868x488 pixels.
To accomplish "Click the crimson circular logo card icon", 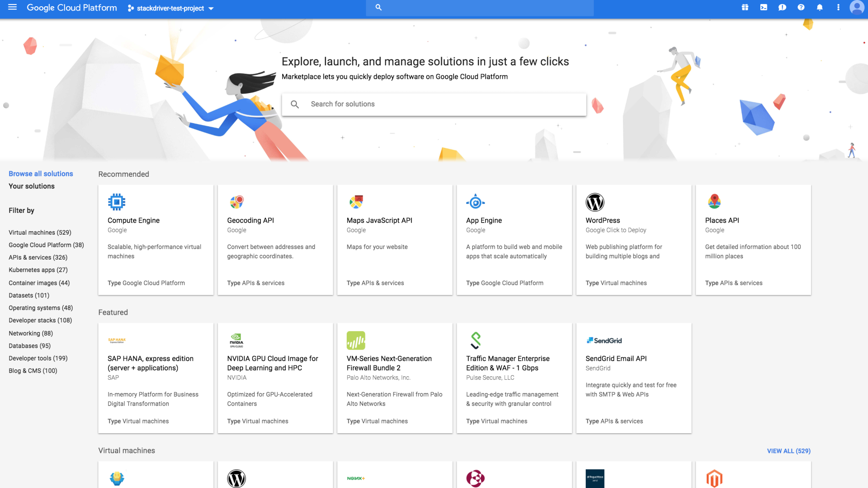I will pos(475,479).
